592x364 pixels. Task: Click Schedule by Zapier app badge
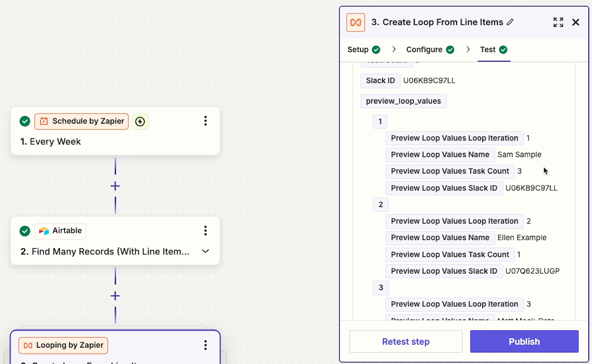82,121
